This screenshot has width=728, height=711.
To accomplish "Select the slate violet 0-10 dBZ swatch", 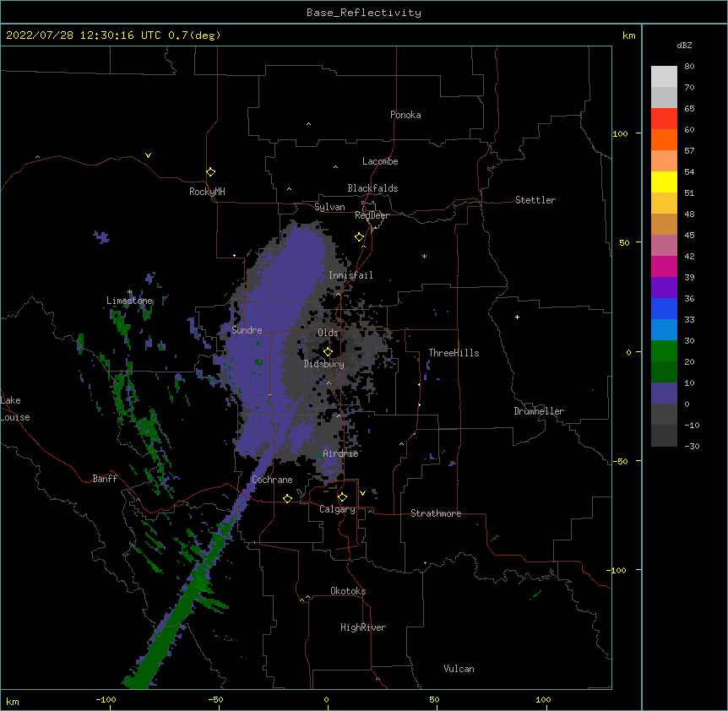I will 664,393.
